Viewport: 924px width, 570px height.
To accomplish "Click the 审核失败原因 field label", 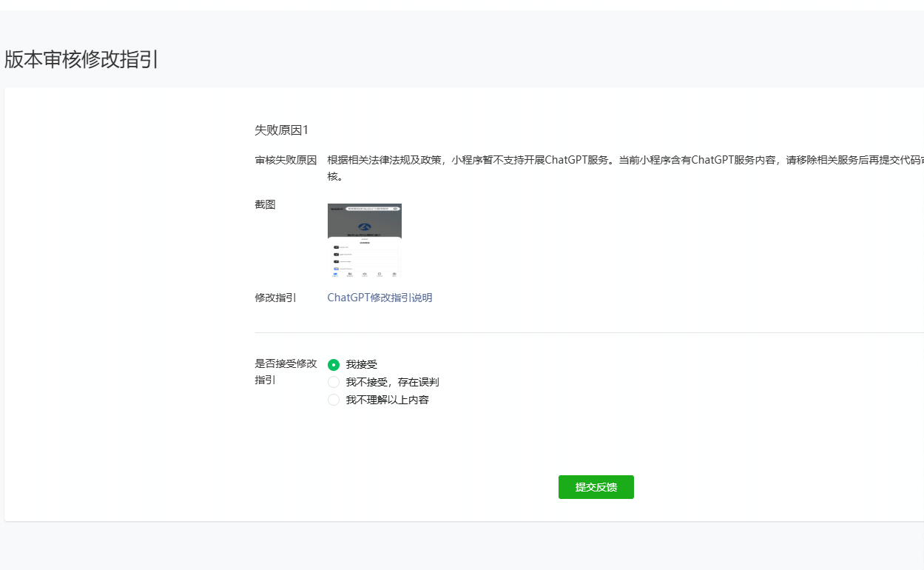I will click(286, 160).
